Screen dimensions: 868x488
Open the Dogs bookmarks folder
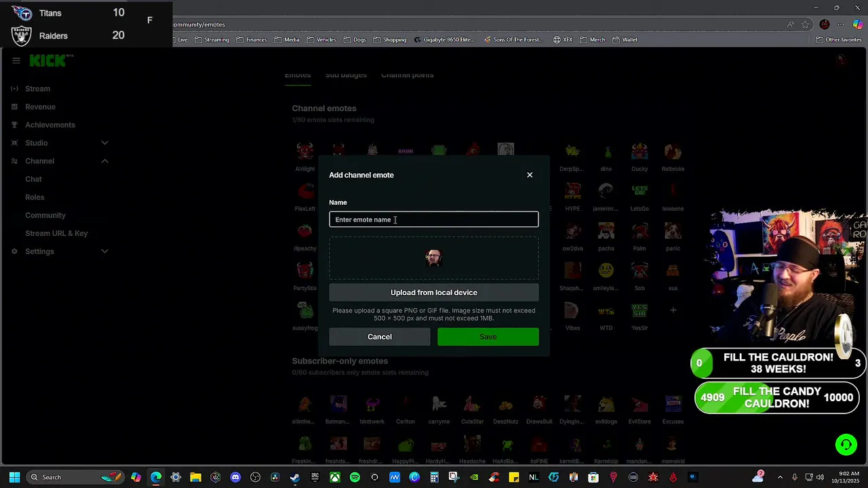click(x=354, y=39)
